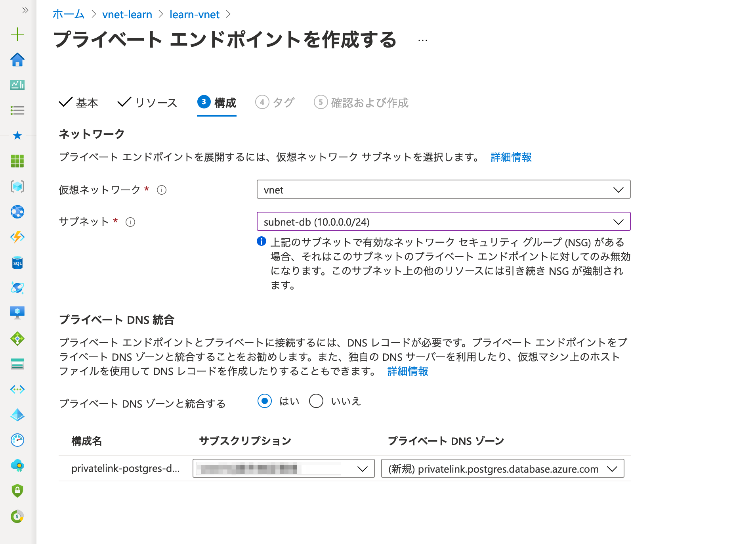
Task: Open the Home icon in sidebar
Action: pyautogui.click(x=17, y=60)
